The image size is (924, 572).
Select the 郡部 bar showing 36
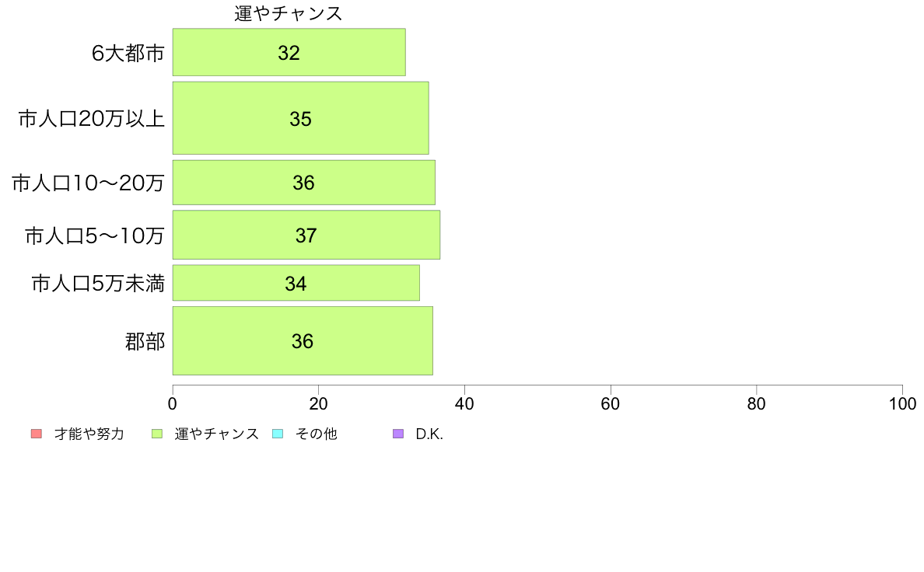tap(303, 341)
